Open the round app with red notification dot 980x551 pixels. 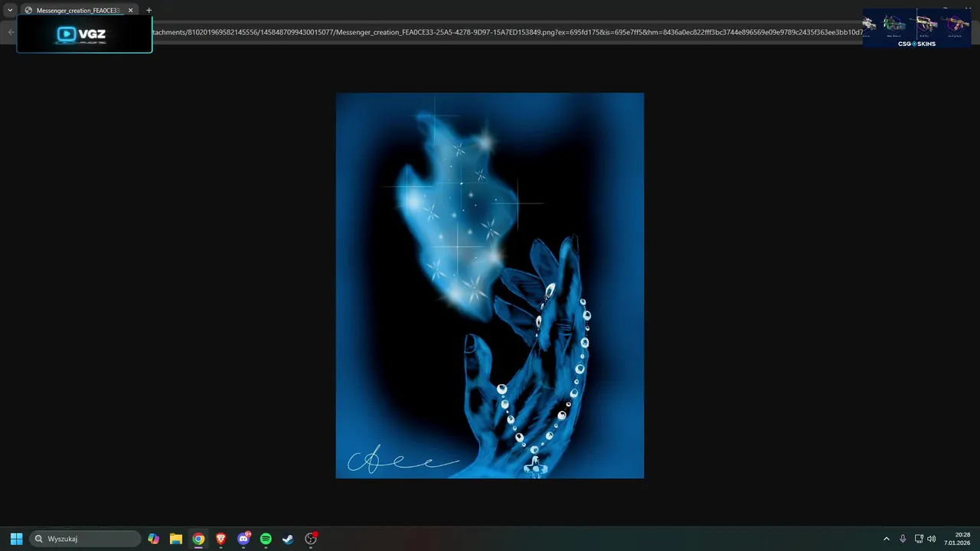pos(311,539)
